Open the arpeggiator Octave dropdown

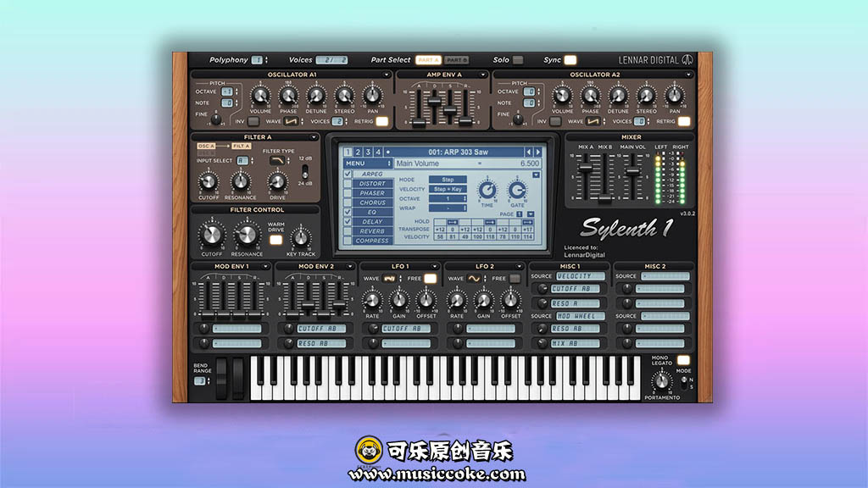point(448,198)
